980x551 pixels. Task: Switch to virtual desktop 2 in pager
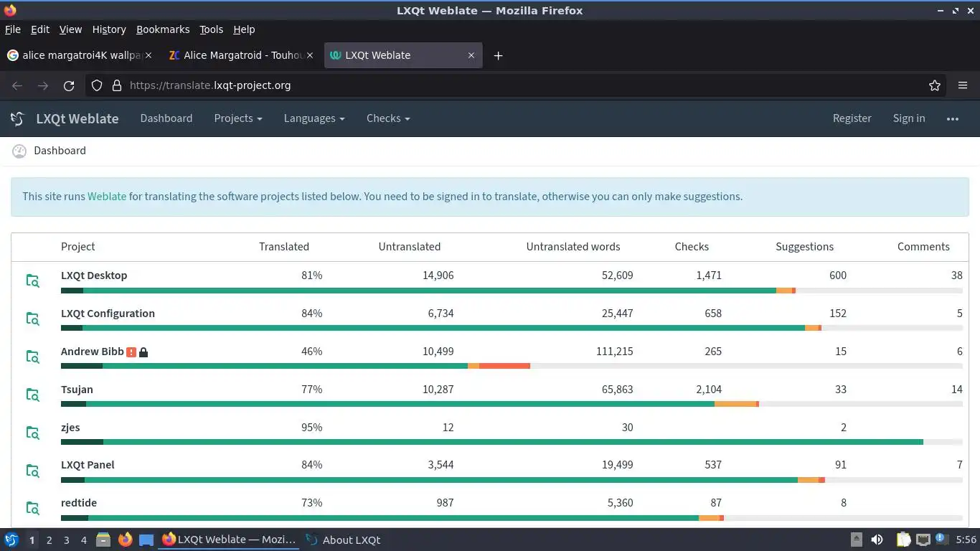pos(49,540)
